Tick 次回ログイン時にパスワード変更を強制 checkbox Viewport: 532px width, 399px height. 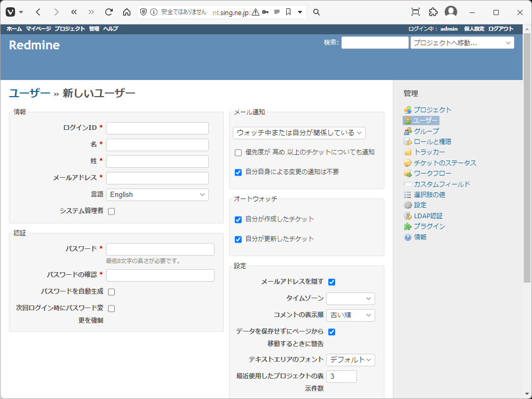click(x=111, y=309)
